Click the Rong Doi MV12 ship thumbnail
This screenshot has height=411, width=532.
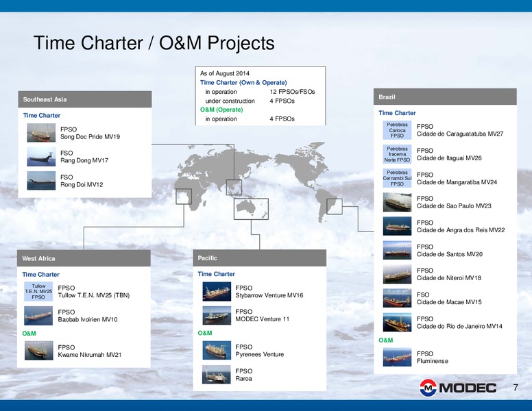point(41,180)
